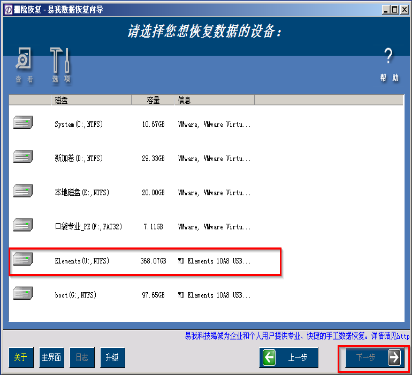413x376 pixels.
Task: Open the 帮助 help question mark icon
Action: pos(388,56)
